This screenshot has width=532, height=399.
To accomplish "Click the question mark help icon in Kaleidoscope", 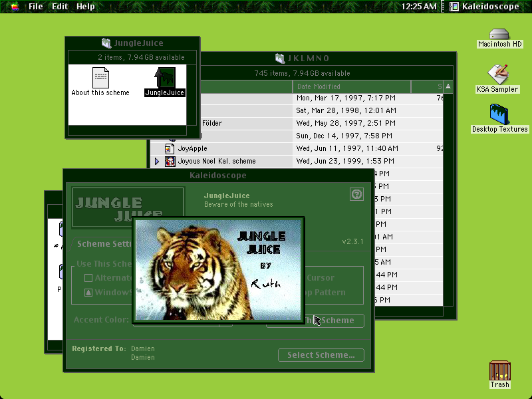I will click(356, 194).
